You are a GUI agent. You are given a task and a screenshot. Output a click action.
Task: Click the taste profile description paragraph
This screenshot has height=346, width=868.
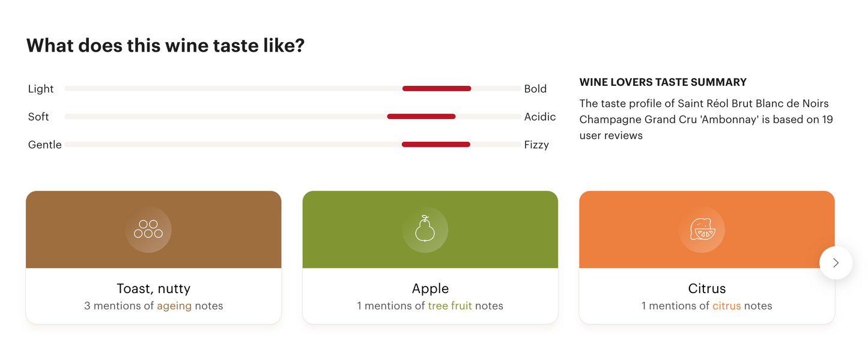coord(706,120)
